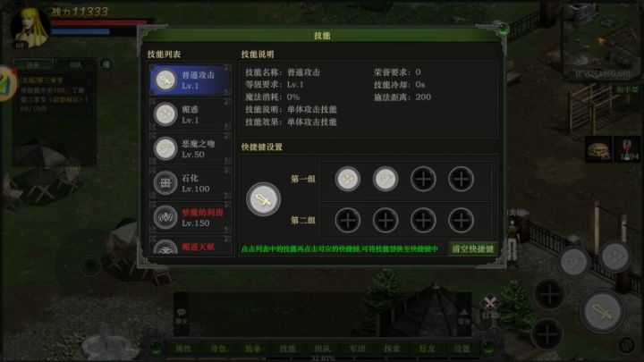Click the main sword attack hotkey slot
This screenshot has width=644, height=362.
(263, 199)
